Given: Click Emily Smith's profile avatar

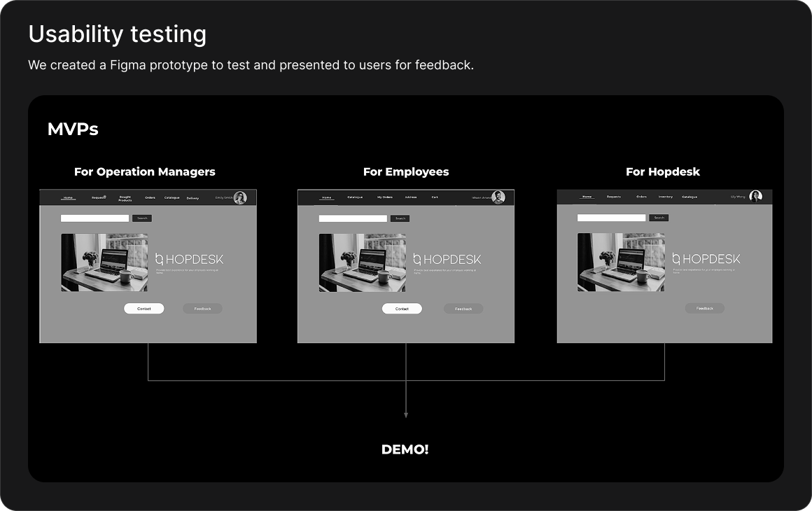Looking at the screenshot, I should click(x=240, y=197).
